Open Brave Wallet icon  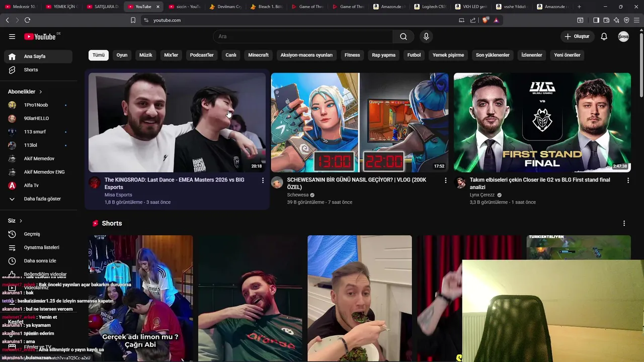[x=606, y=20]
